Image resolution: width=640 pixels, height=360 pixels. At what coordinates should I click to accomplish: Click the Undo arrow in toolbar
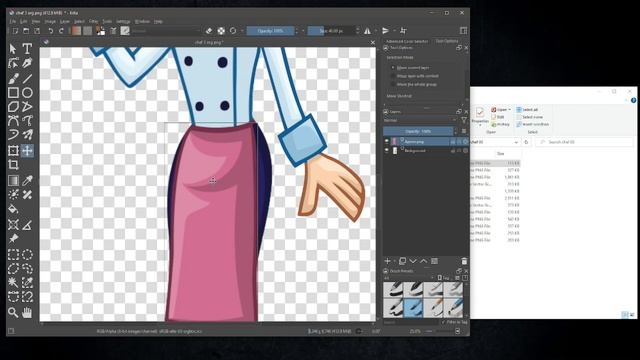51,31
